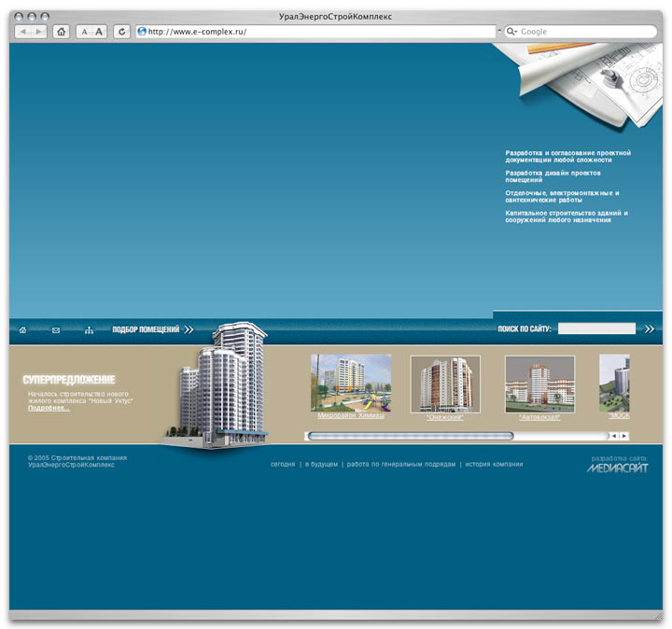Image resolution: width=672 pixels, height=629 pixels.
Task: Click the browser back arrow button
Action: pos(24,32)
